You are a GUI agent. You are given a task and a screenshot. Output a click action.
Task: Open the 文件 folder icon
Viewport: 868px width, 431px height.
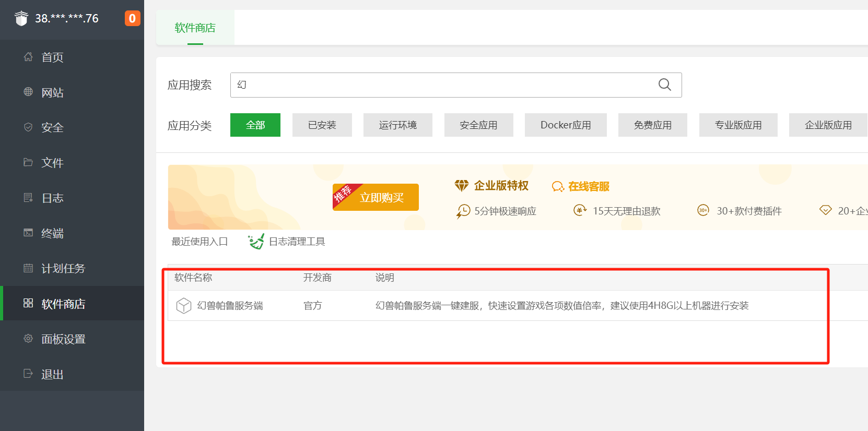coord(28,162)
